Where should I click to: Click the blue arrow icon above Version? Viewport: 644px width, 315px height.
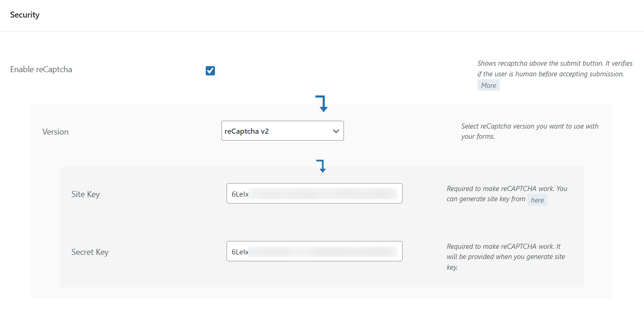322,103
